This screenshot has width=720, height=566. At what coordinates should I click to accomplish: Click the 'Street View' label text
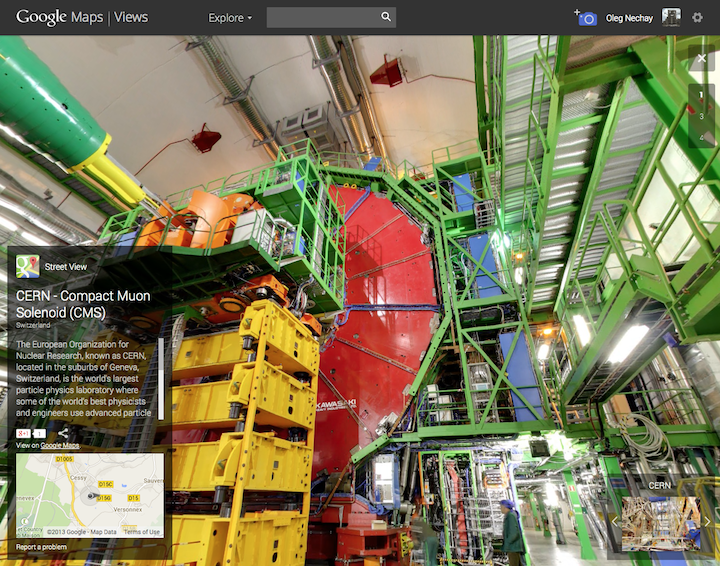point(66,267)
